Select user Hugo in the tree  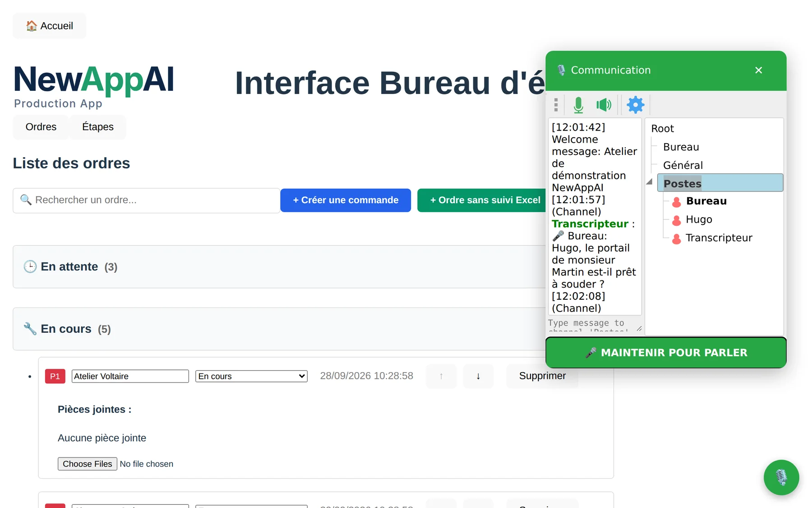tap(699, 220)
